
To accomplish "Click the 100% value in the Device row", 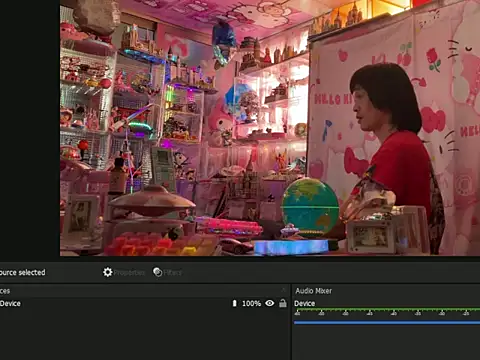I will (x=251, y=303).
